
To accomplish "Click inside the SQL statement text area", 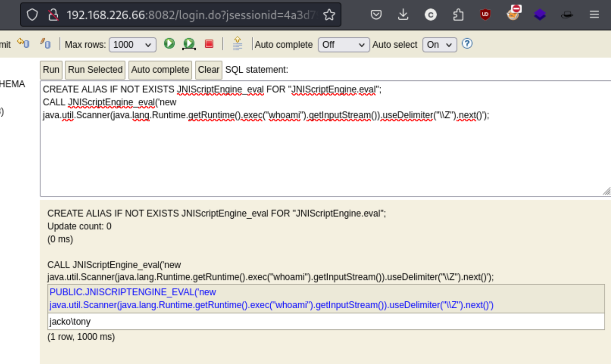I will click(x=325, y=138).
